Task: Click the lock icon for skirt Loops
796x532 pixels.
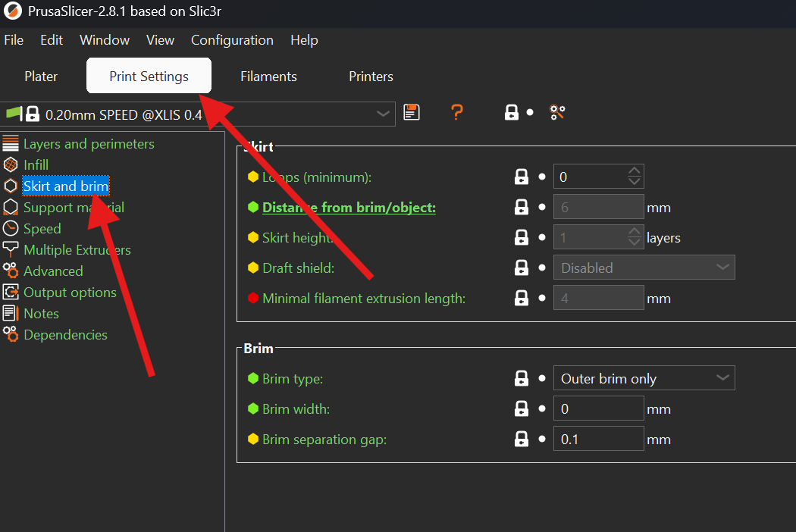Action: 522,177
